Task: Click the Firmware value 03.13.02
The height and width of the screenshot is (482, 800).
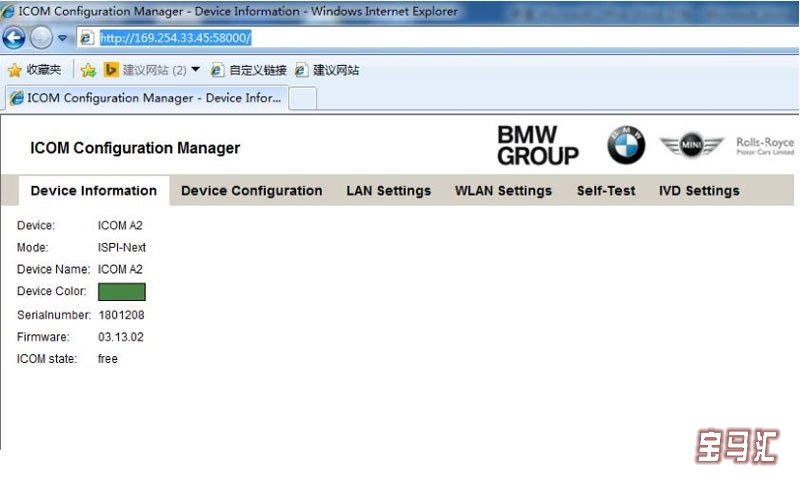Action: [121, 337]
